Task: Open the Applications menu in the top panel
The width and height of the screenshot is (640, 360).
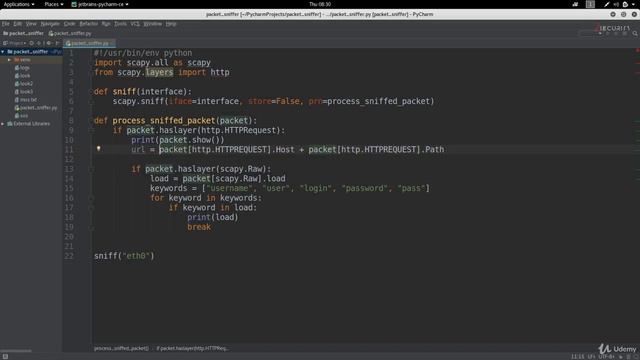Action: (x=19, y=4)
